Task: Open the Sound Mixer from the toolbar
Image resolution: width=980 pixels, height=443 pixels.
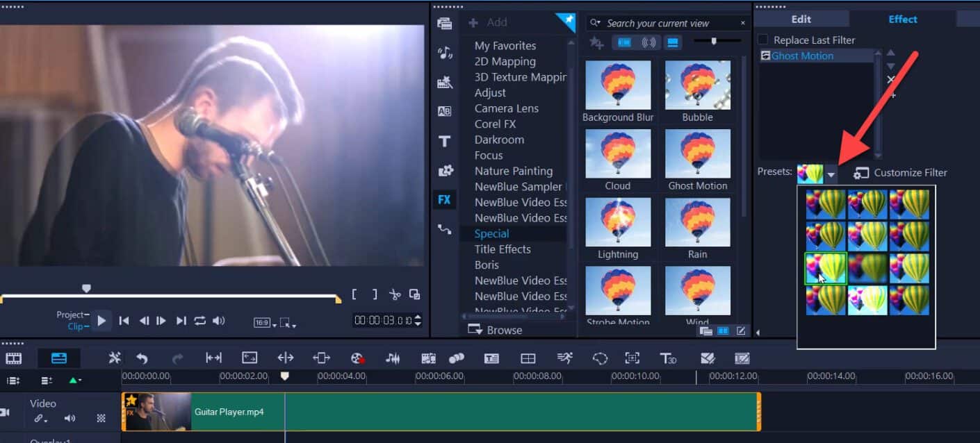Action: tap(393, 358)
